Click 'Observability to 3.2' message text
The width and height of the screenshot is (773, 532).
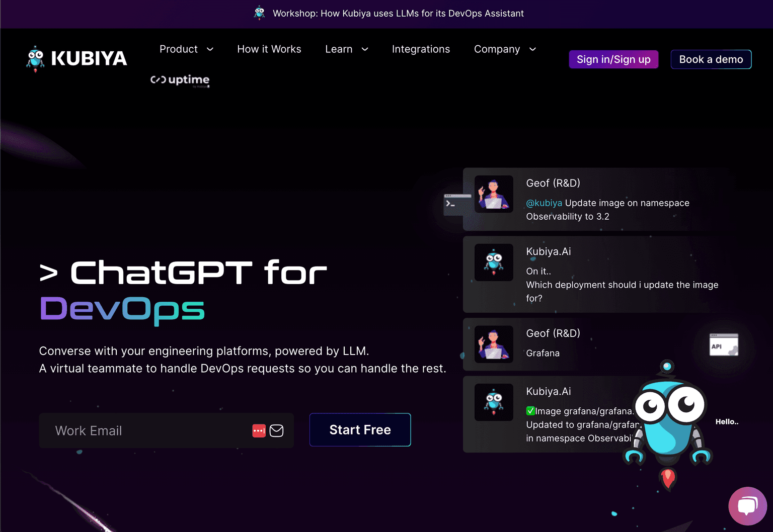568,217
